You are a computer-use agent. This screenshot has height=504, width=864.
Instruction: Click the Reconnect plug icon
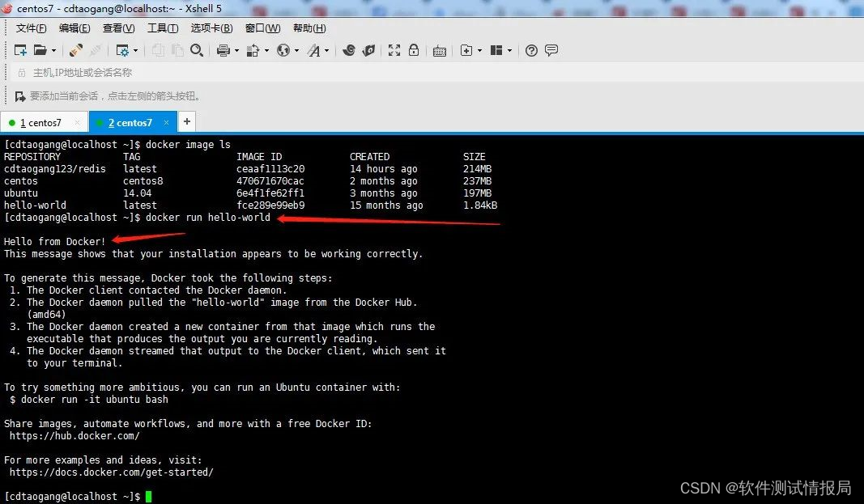click(76, 51)
